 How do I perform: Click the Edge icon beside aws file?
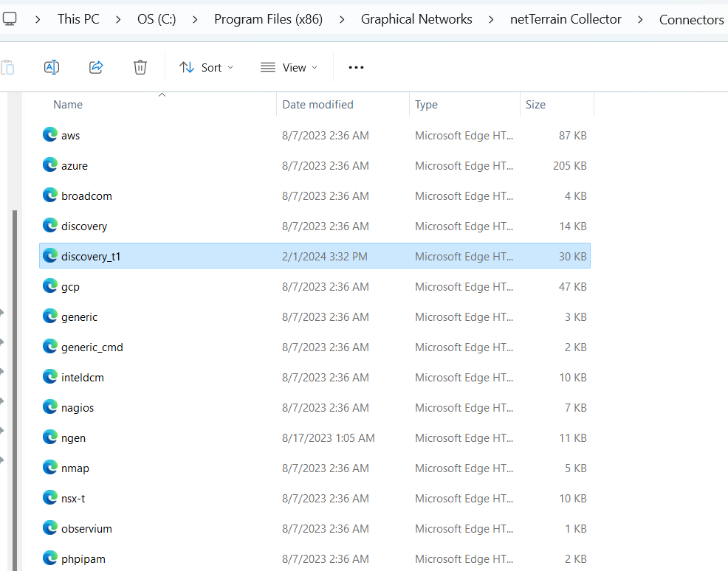coord(50,135)
